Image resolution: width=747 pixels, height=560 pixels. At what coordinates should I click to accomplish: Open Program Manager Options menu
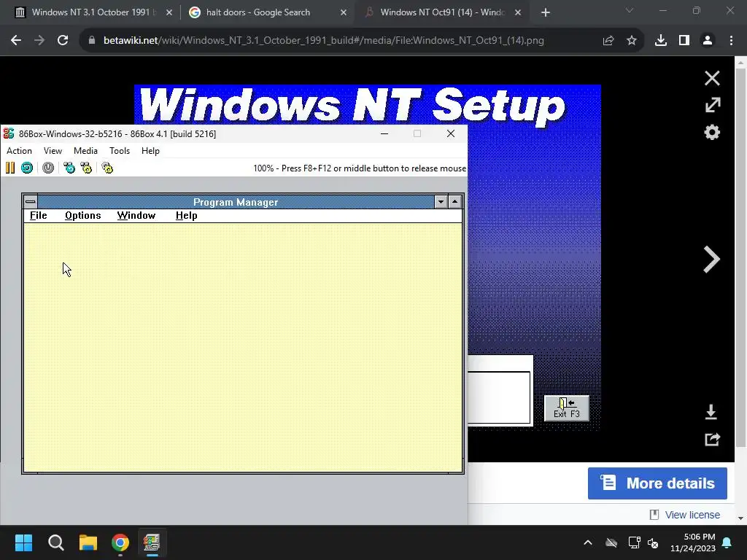tap(83, 216)
